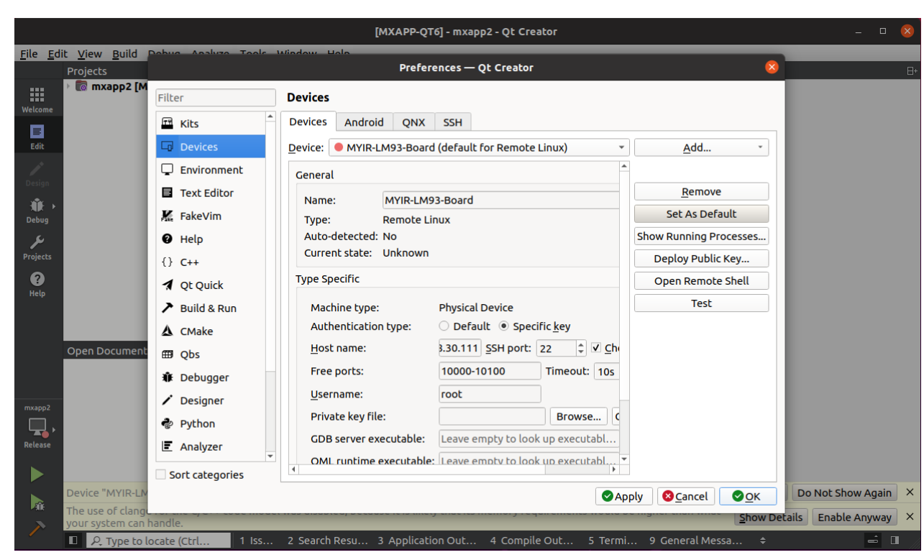Click Enable Anyway button
This screenshot has width=924, height=560.
[x=854, y=517]
